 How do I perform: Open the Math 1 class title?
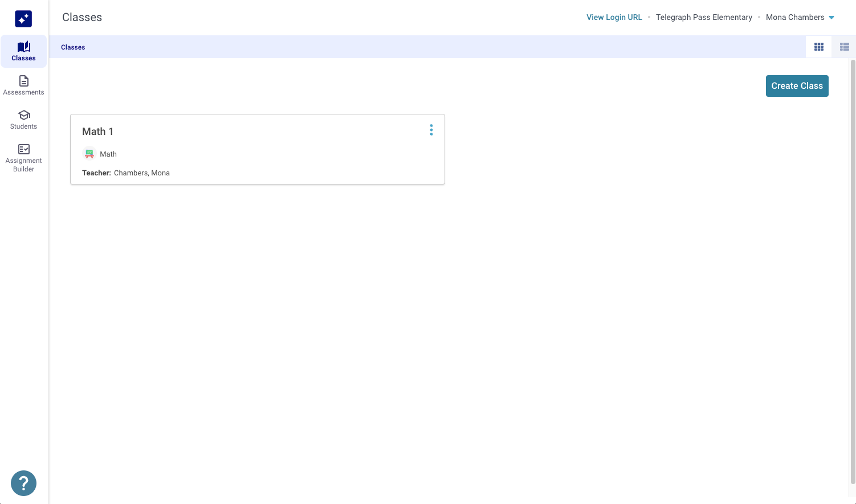tap(97, 132)
